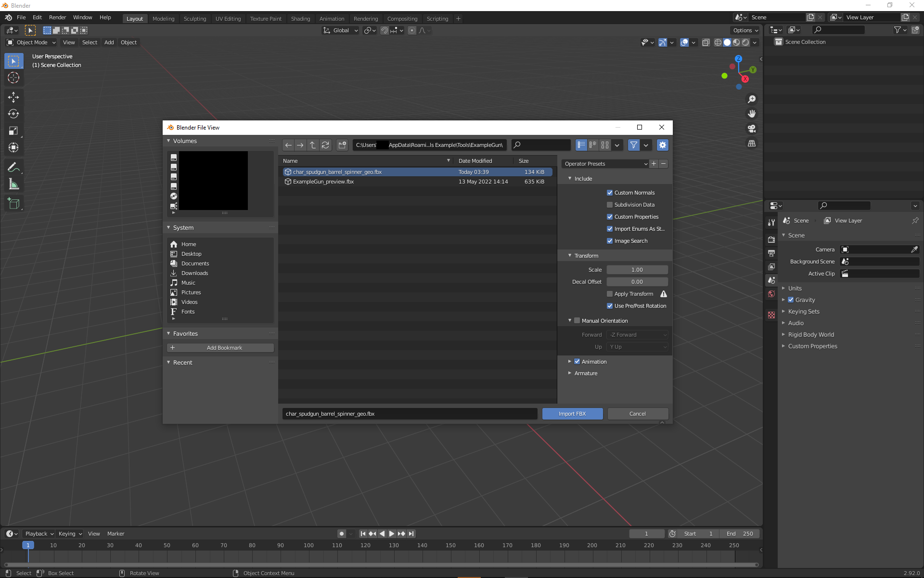
Task: Open Downloads folder in System list
Action: pos(195,273)
